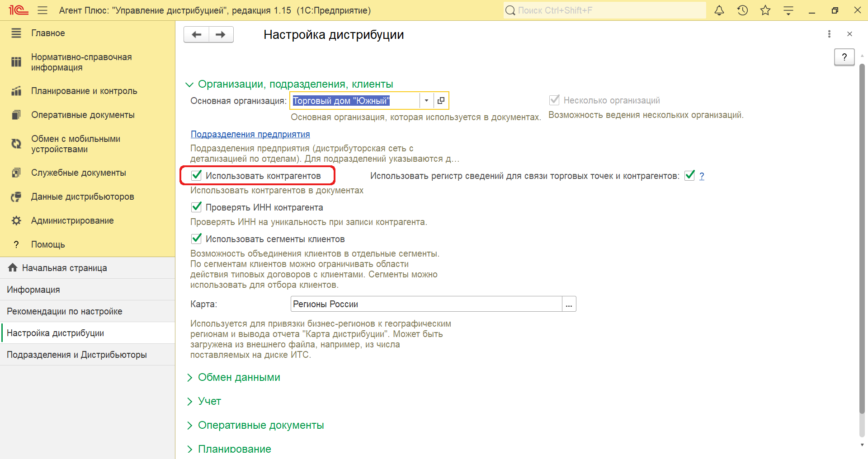Open the Помощь section
Image resolution: width=868 pixels, height=459 pixels.
pyautogui.click(x=48, y=244)
